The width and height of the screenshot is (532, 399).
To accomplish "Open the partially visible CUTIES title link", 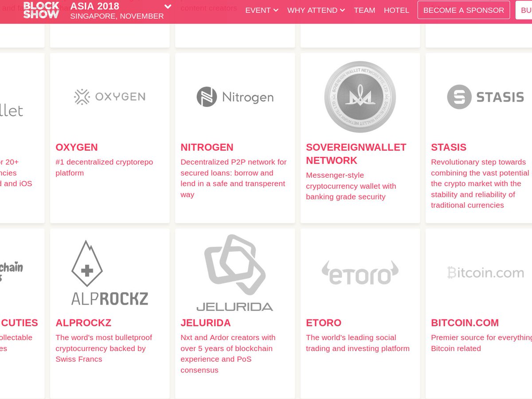I will point(19,323).
